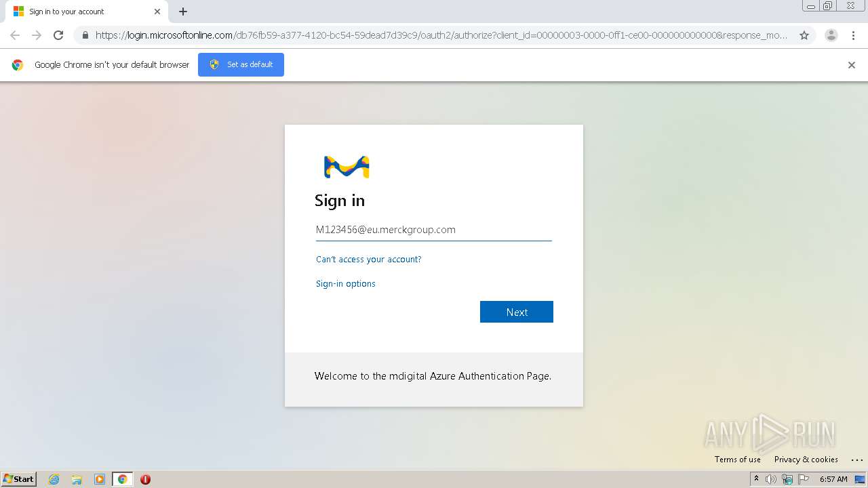Open the 'Terms of use' link

737,460
